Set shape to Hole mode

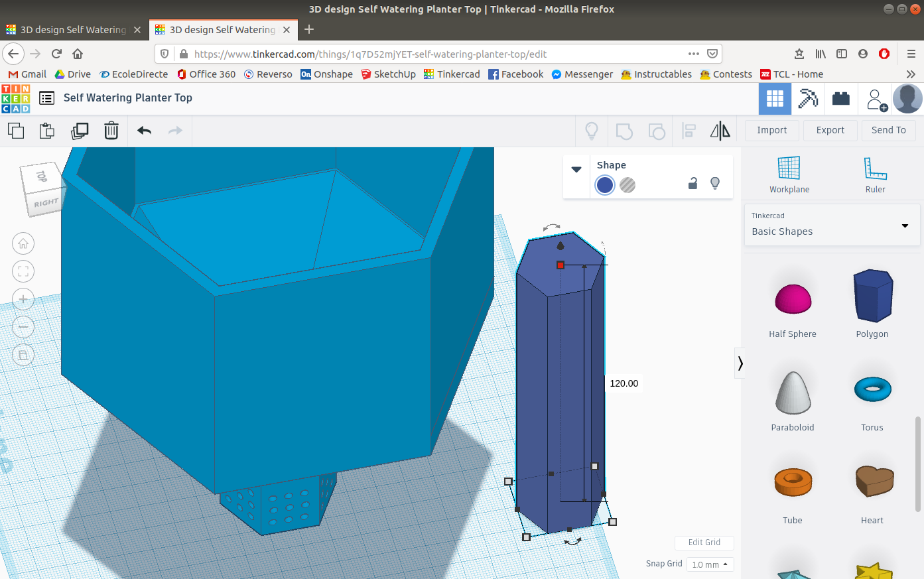(627, 185)
